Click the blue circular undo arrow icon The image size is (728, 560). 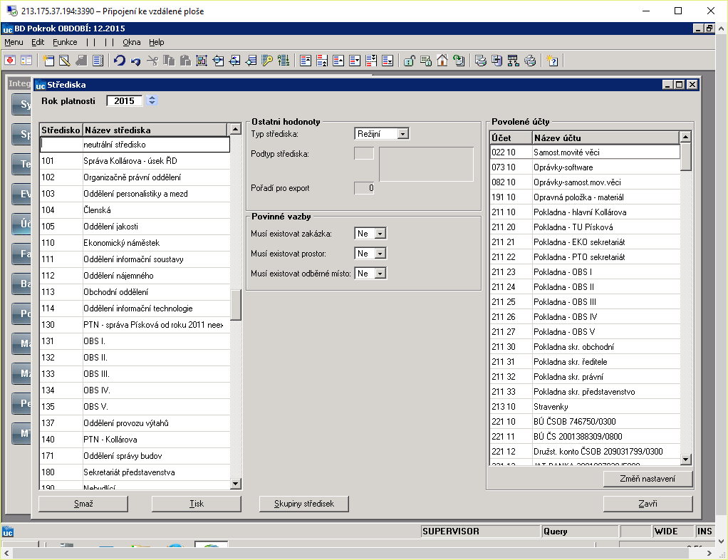click(120, 61)
